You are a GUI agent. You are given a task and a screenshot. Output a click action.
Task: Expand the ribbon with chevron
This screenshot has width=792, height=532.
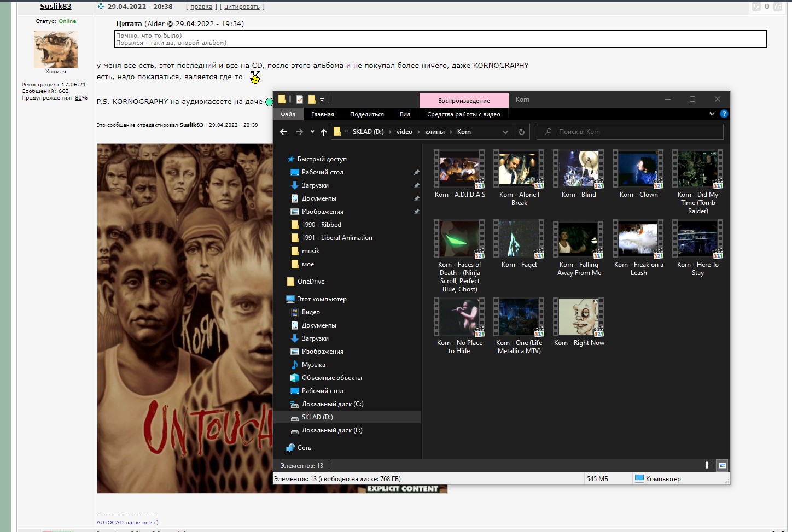pyautogui.click(x=712, y=114)
